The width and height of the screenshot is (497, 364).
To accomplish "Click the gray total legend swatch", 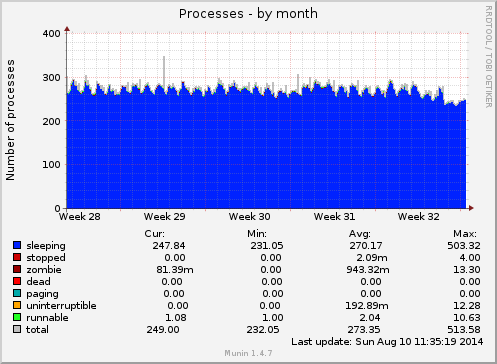I will tap(17, 329).
